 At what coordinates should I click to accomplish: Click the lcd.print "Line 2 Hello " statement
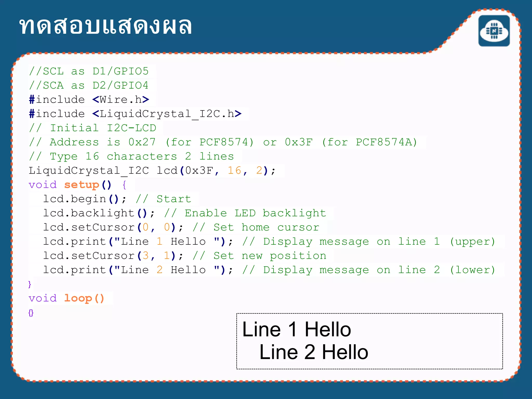click(138, 270)
